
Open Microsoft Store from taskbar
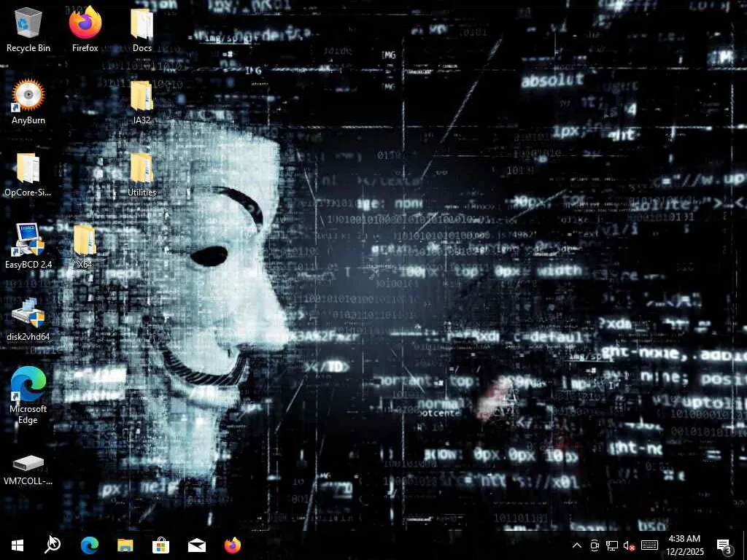(160, 545)
